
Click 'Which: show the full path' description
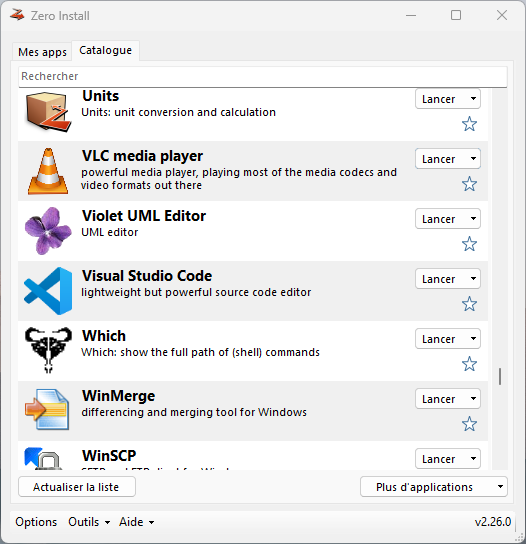(x=200, y=352)
